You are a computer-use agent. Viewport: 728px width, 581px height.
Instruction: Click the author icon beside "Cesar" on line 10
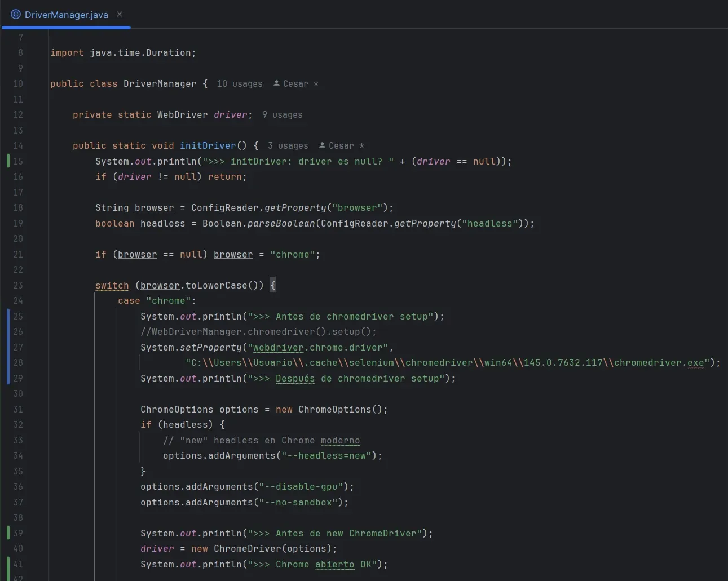(275, 83)
